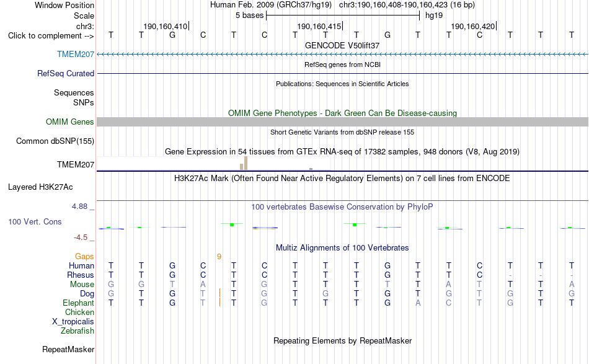This screenshot has height=364, width=589.
Task: Click the chr3: ruler label
Action: [86, 26]
